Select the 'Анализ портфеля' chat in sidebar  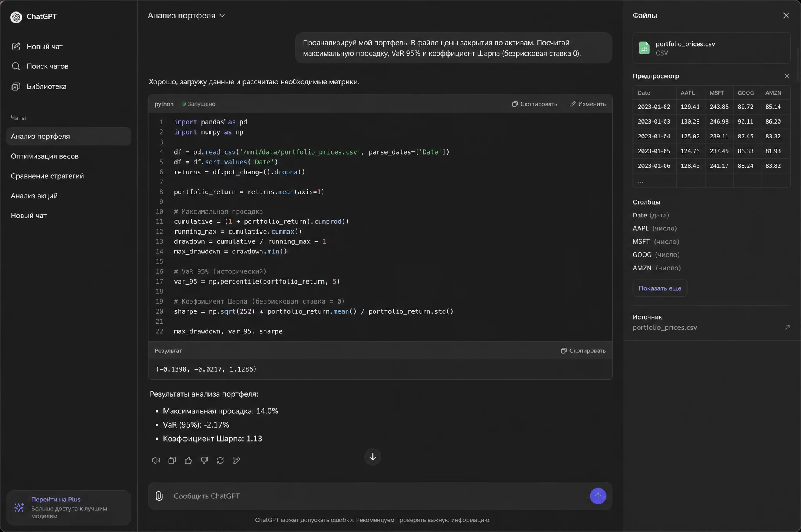point(69,136)
